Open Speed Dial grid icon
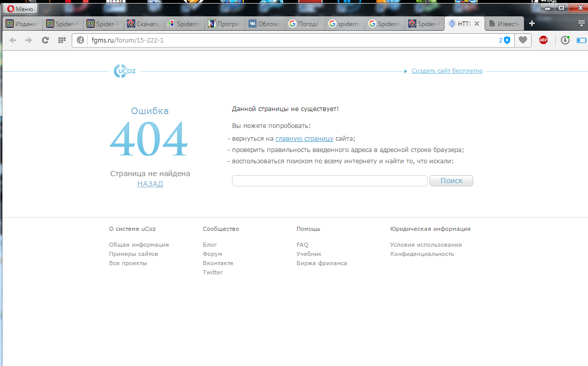The width and height of the screenshot is (588, 366). coord(62,40)
